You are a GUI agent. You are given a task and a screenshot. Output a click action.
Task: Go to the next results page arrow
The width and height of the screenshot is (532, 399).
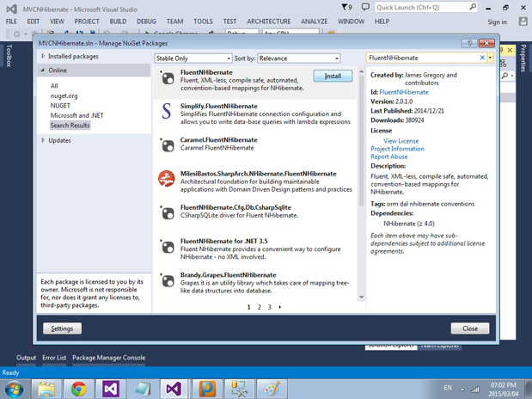click(280, 307)
